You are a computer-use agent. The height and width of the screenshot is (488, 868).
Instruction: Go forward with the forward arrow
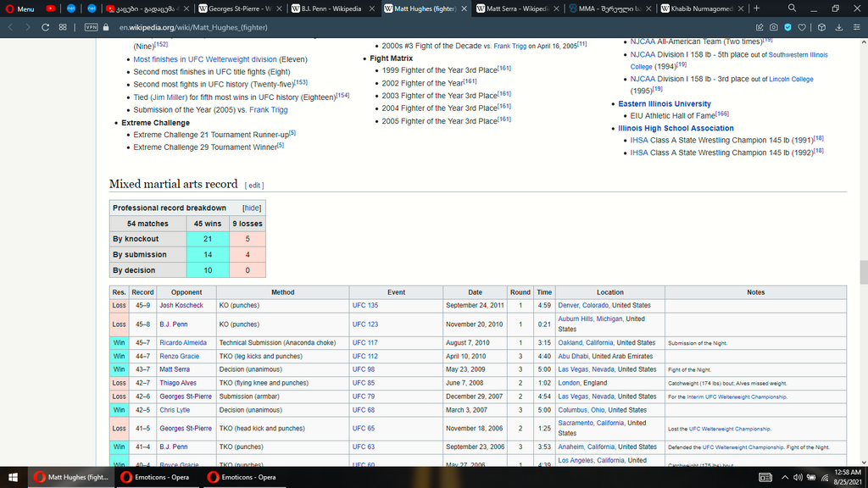tap(28, 27)
